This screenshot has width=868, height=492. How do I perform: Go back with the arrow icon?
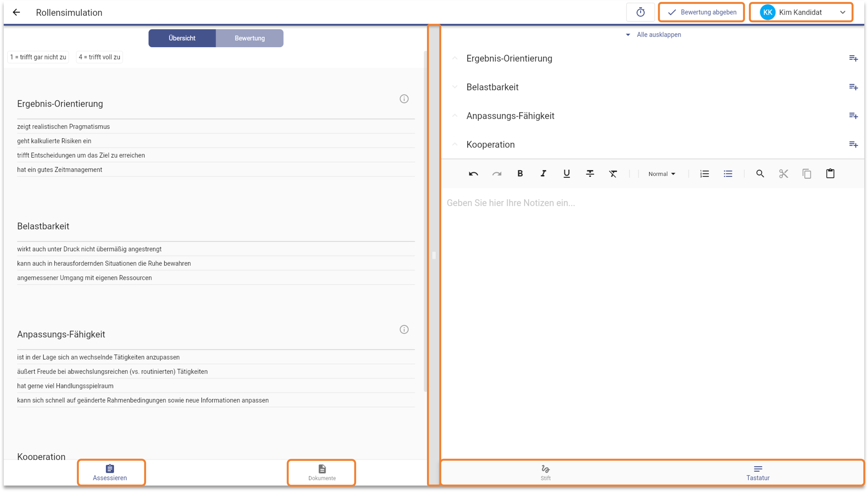coord(16,13)
